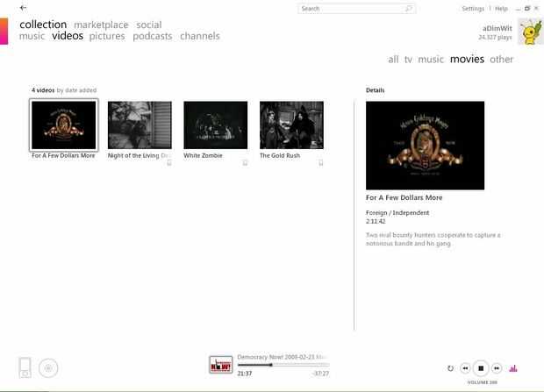
Task: Open the channels tab
Action: (x=200, y=36)
